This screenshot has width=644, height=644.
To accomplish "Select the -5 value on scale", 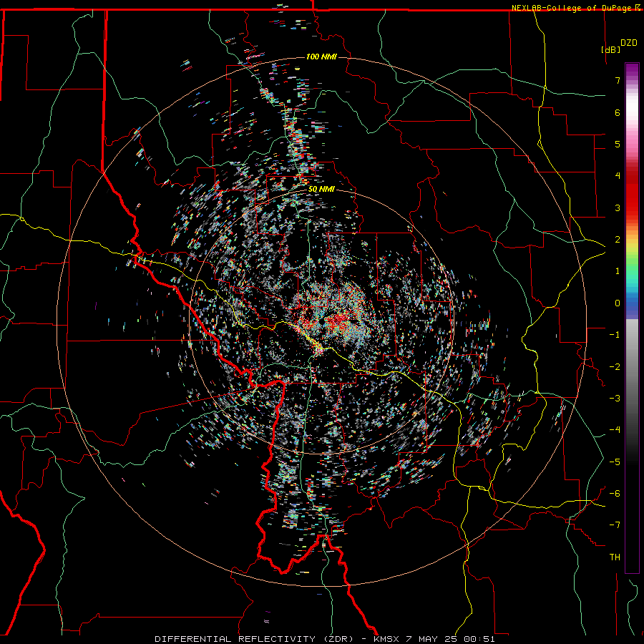I will (x=615, y=462).
